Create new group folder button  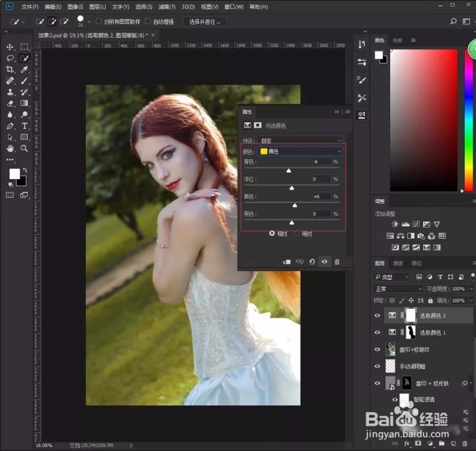[x=442, y=444]
